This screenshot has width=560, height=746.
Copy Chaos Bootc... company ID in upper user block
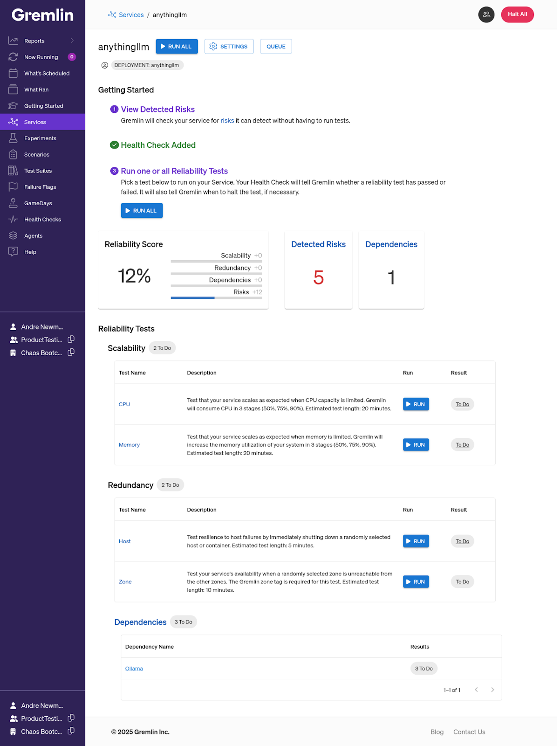71,352
